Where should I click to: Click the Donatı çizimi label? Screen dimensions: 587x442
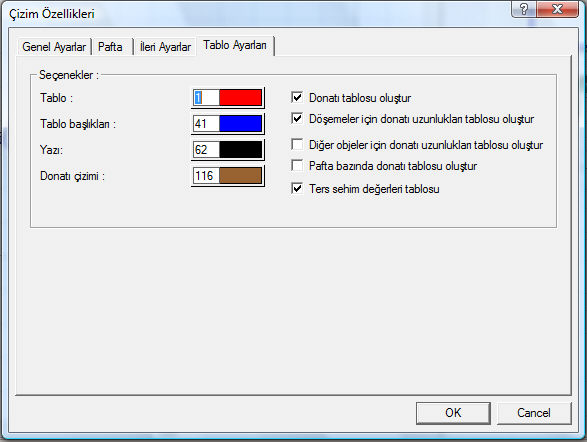pos(72,176)
